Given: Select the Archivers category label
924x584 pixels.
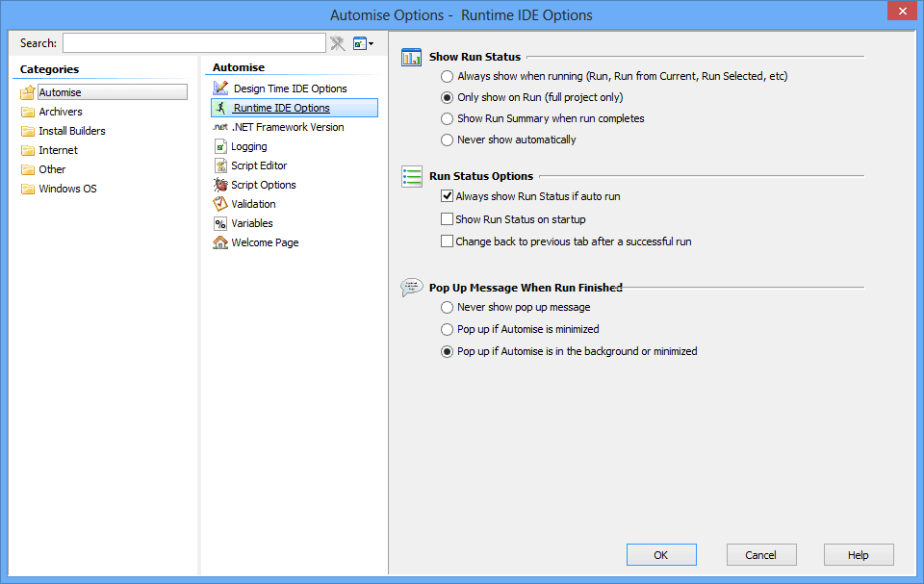Looking at the screenshot, I should 61,112.
